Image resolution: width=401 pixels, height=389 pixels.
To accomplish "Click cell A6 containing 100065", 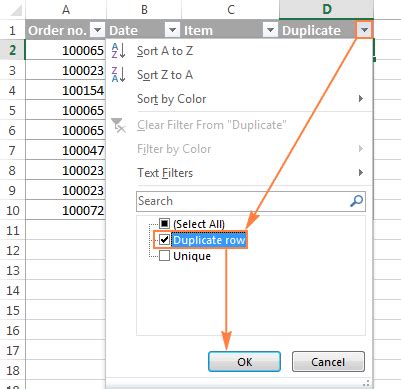I will [66, 130].
